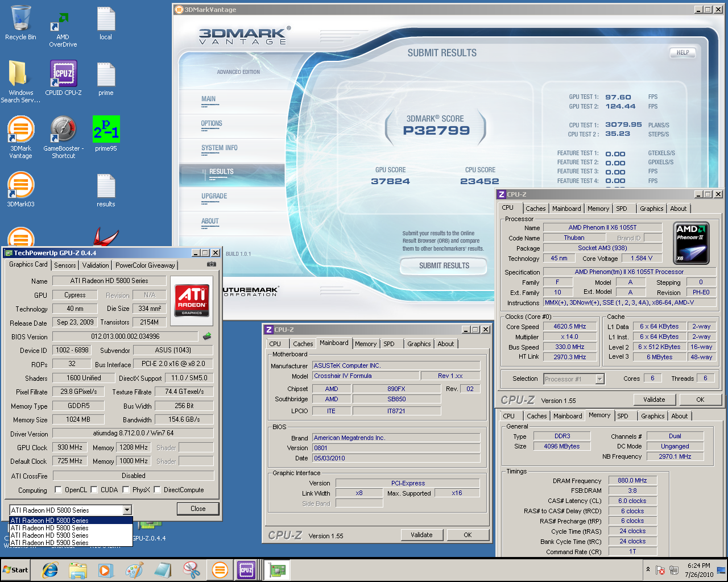Image resolution: width=728 pixels, height=582 pixels.
Task: Open Internet Explorer from the taskbar
Action: pos(50,570)
